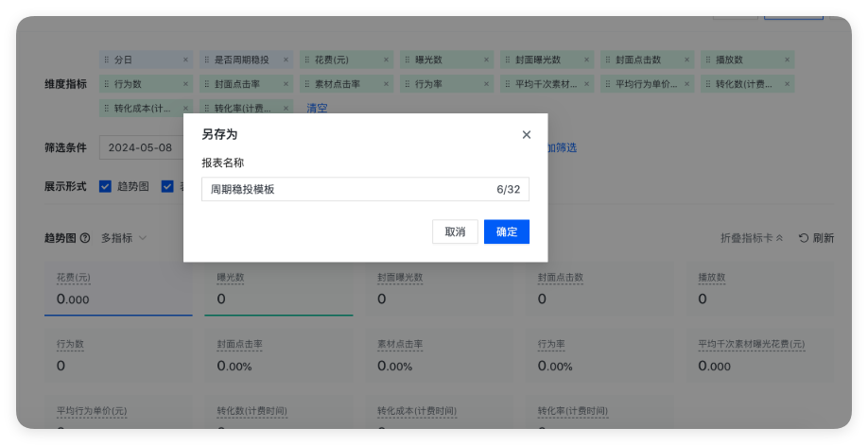Click the 刷新 refresh icon

804,238
